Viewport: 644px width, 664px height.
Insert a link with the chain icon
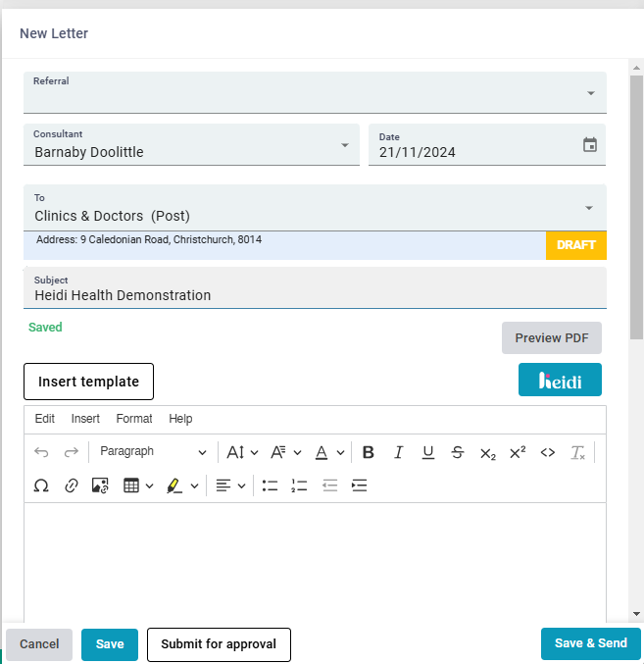[x=71, y=485]
